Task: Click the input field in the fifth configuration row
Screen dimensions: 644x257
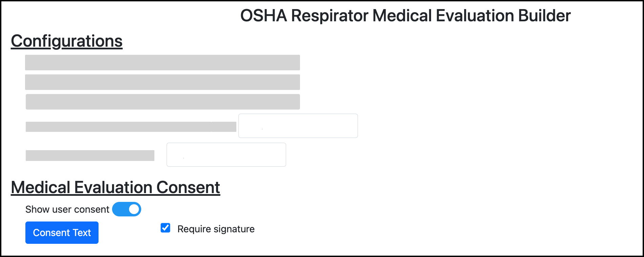Action: point(226,155)
